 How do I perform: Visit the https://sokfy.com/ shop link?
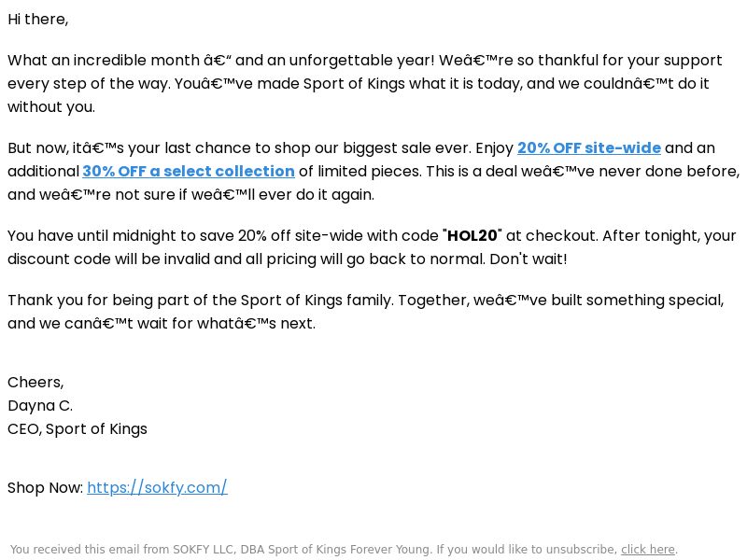click(157, 487)
